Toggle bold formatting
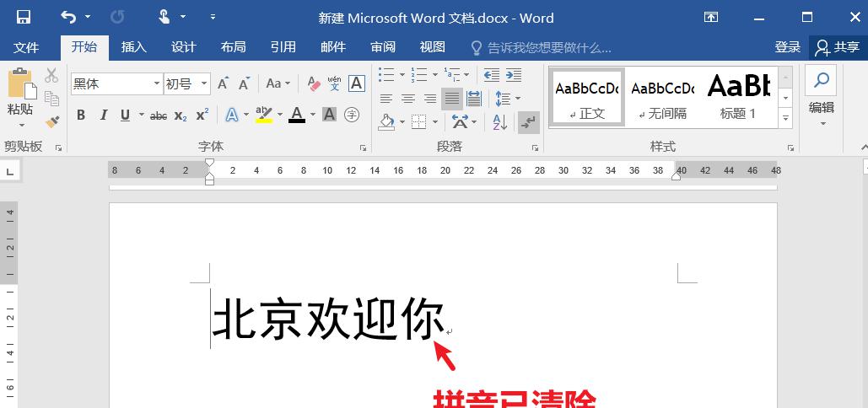868x408 pixels. tap(81, 115)
